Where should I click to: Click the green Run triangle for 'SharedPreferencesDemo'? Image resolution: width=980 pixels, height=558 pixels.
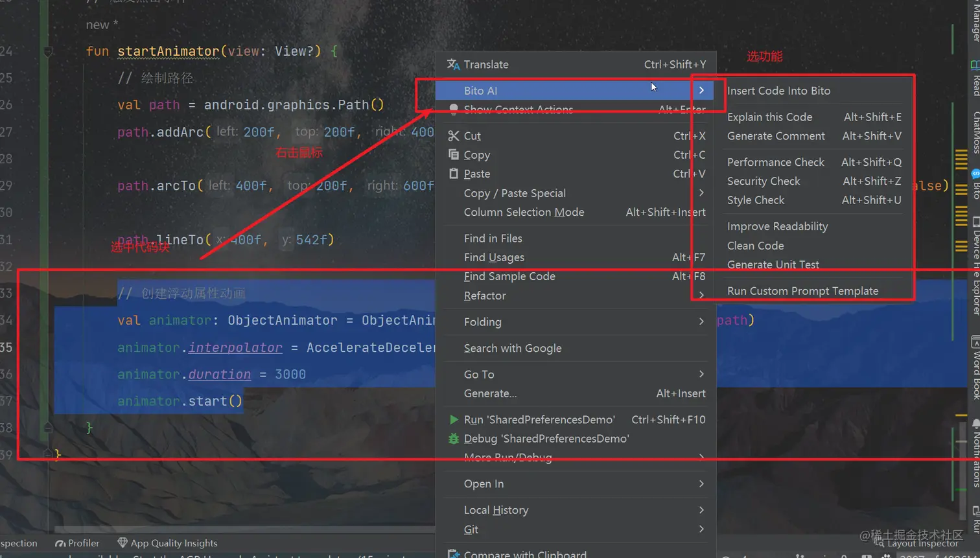click(454, 419)
